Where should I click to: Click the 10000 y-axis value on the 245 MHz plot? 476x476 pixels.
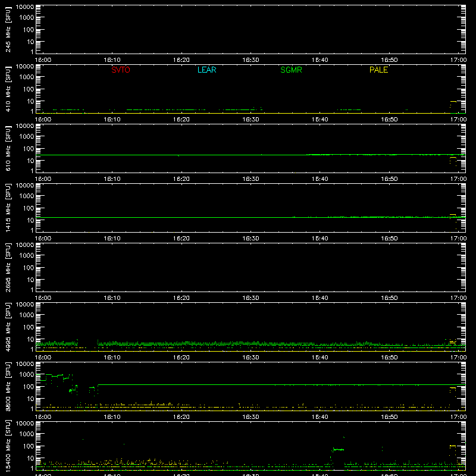click(25, 7)
